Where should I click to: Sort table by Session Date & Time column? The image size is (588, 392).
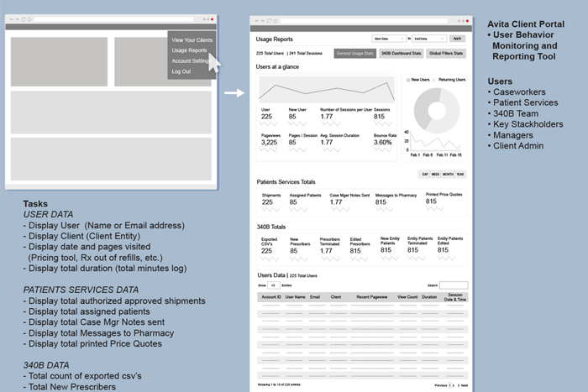(455, 297)
